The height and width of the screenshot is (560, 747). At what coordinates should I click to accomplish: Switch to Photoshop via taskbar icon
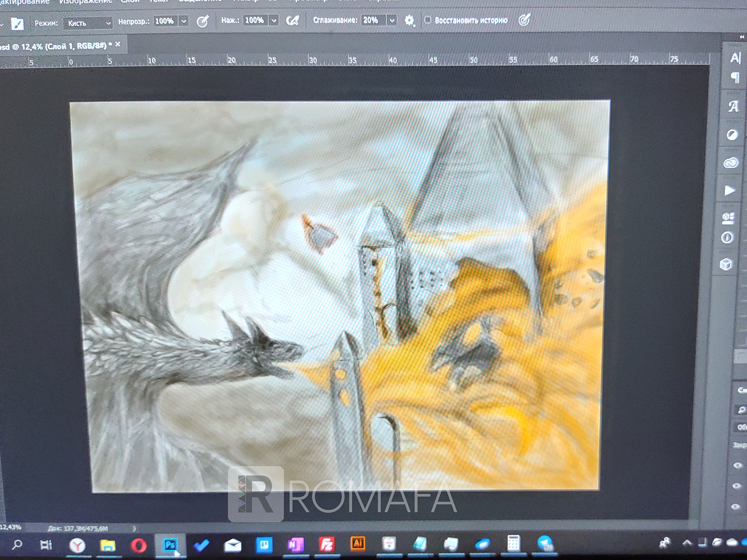coord(170,546)
